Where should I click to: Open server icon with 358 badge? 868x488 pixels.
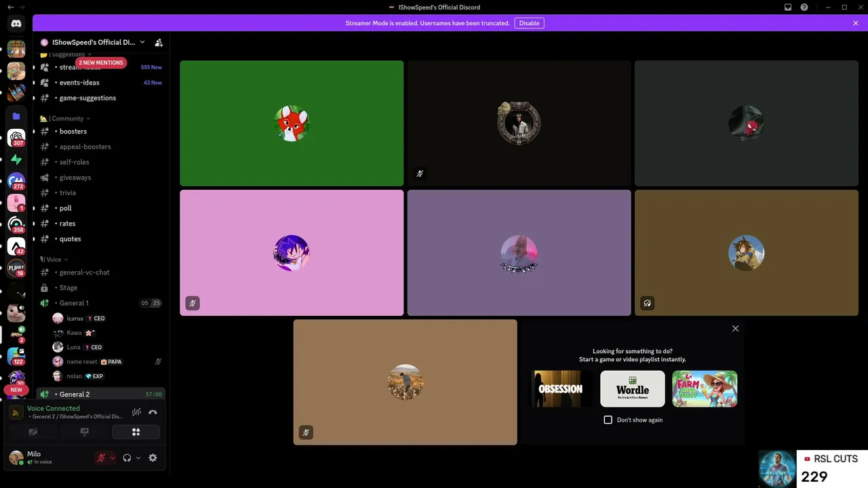pos(16,224)
